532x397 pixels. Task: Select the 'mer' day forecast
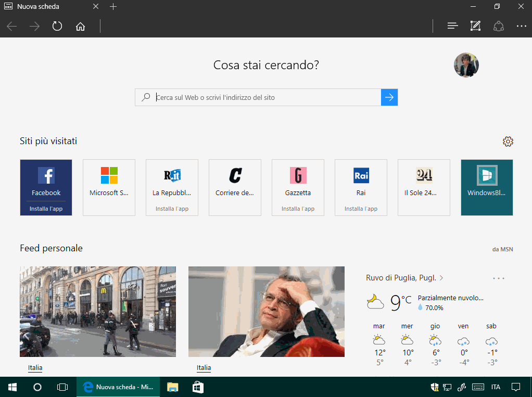click(x=407, y=344)
